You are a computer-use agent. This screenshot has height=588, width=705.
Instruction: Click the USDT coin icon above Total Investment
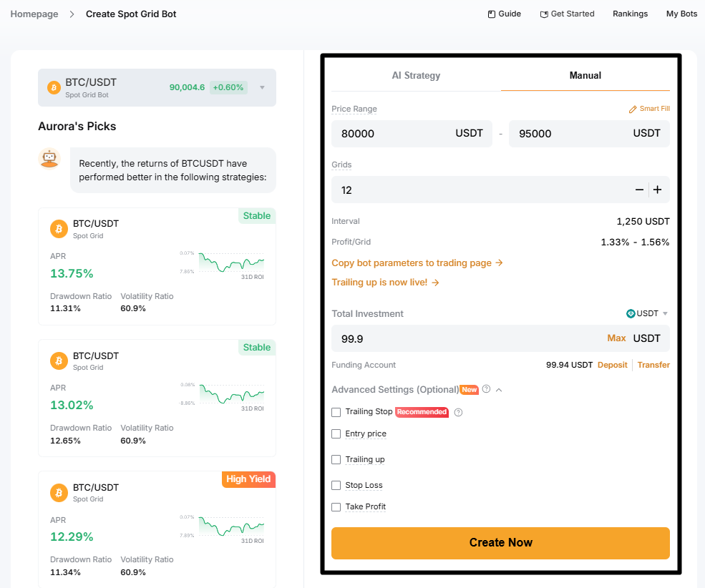pyautogui.click(x=631, y=313)
